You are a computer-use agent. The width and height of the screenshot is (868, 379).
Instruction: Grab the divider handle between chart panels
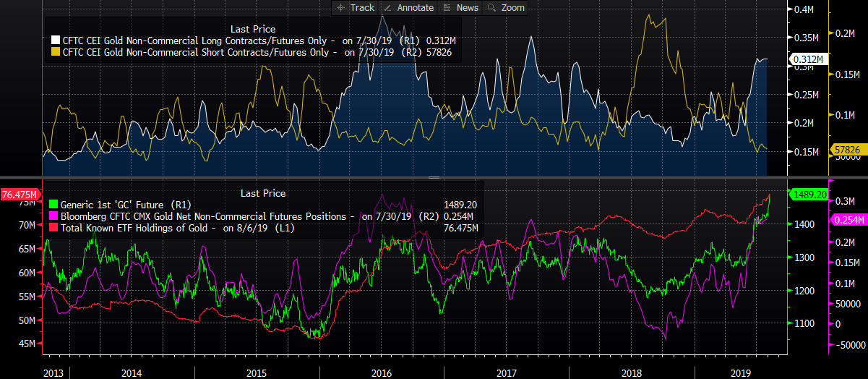(434, 176)
